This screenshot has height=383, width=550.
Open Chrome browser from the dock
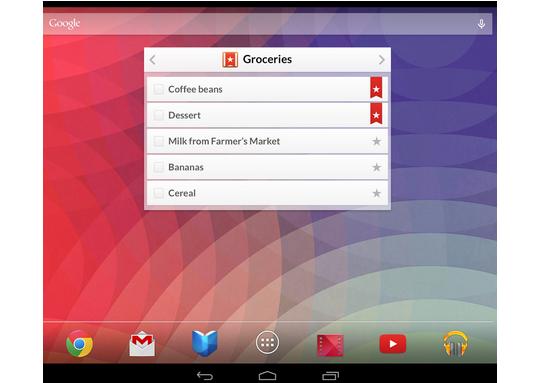point(80,344)
